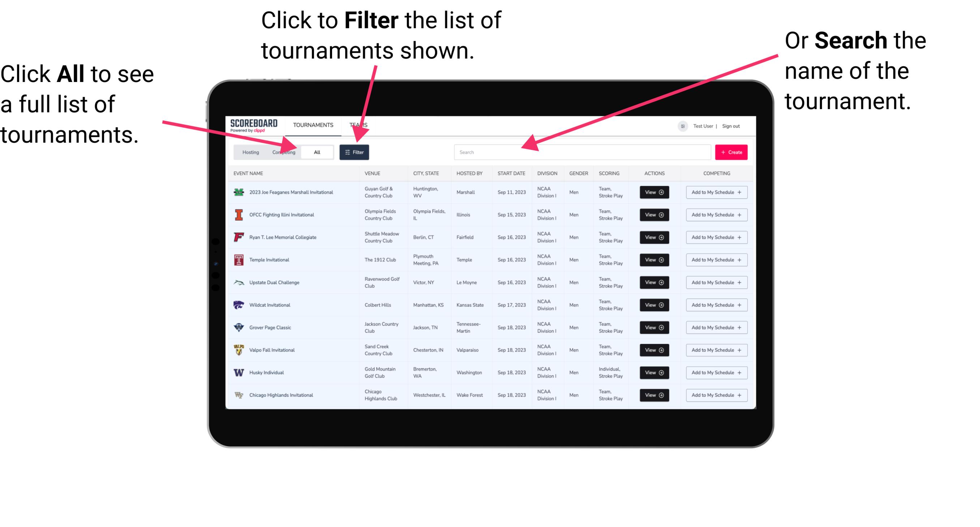Screen dimensions: 980x527
Task: Click the Temple Owls team logo icon
Action: [x=238, y=260]
